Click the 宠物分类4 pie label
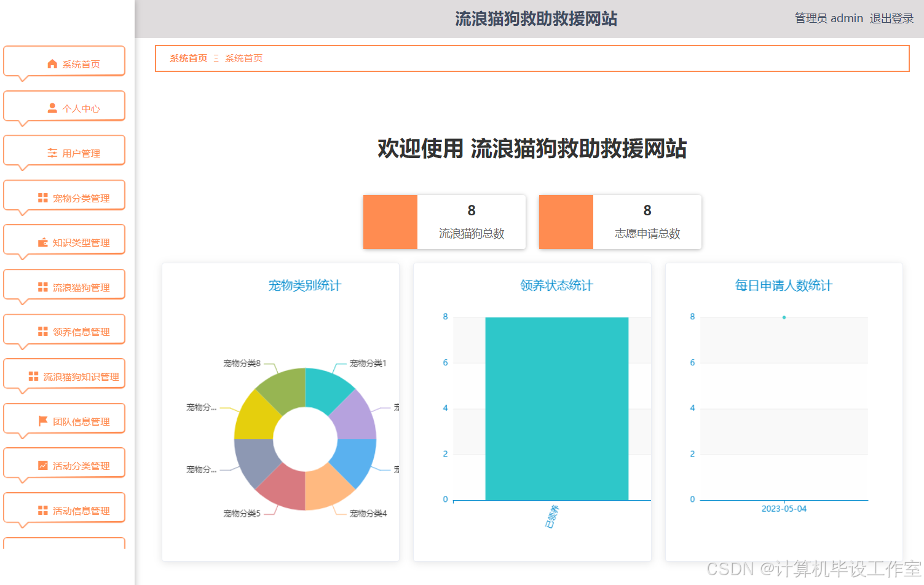Viewport: 924px width, 585px height. point(368,514)
